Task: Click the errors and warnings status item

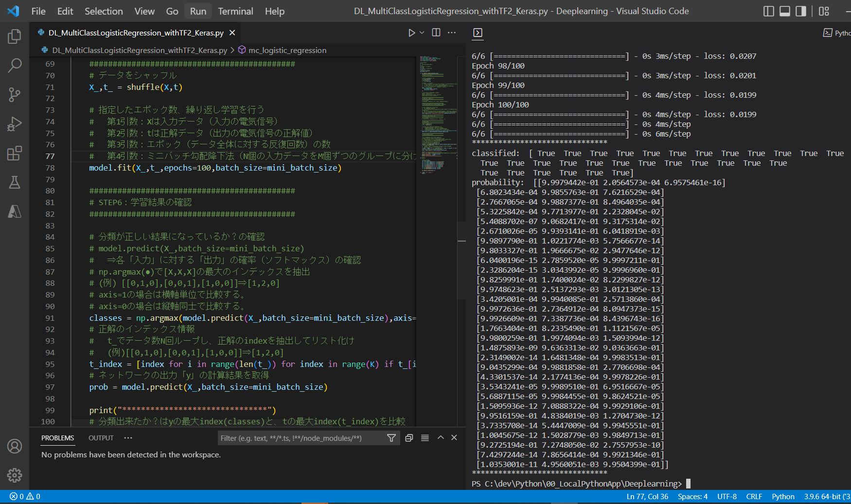Action: [x=25, y=496]
